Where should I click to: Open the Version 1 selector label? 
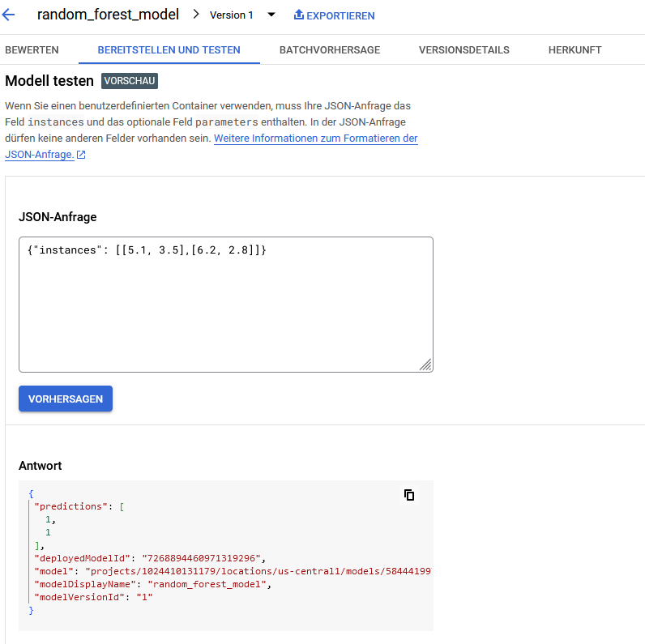pyautogui.click(x=231, y=15)
